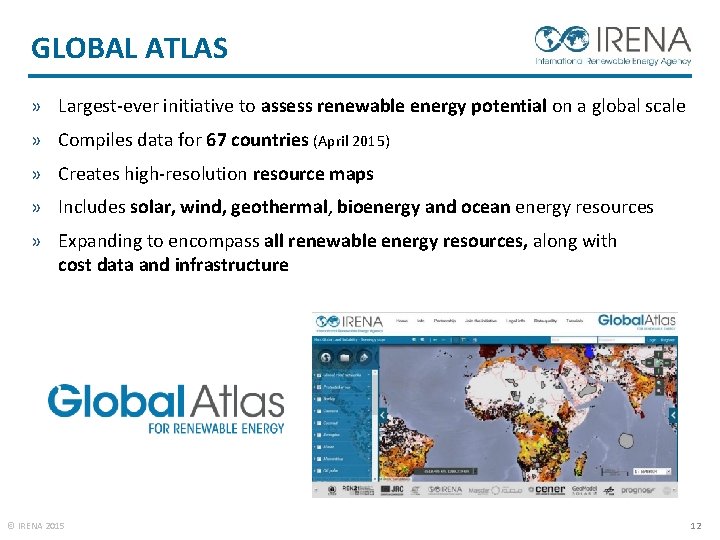
Task: Expand the Jatropha layer tree arrow
Action: pos(315,435)
